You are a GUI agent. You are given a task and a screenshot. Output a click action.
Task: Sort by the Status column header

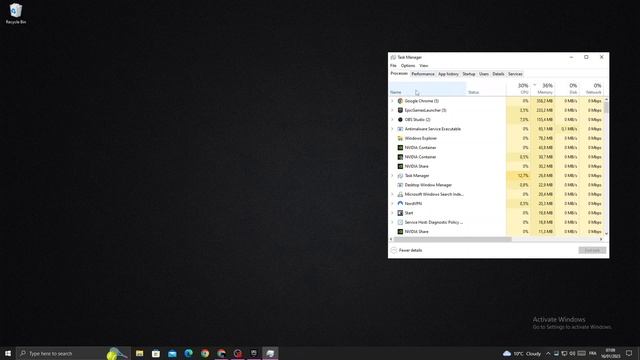pyautogui.click(x=486, y=89)
